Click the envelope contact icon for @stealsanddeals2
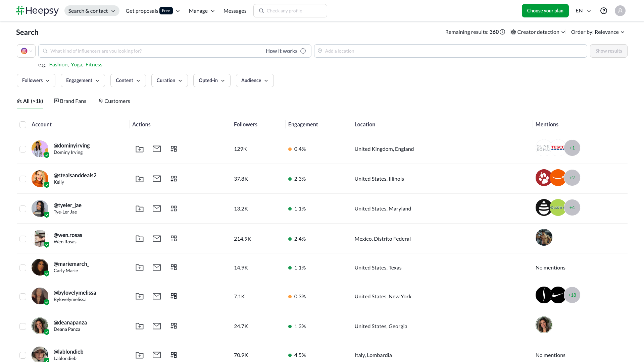This screenshot has height=362, width=644. click(157, 179)
